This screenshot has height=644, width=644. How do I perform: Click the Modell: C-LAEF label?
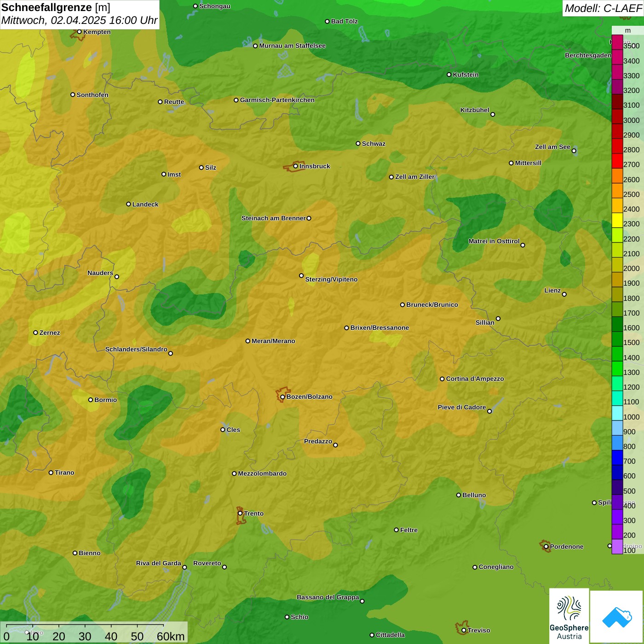603,8
